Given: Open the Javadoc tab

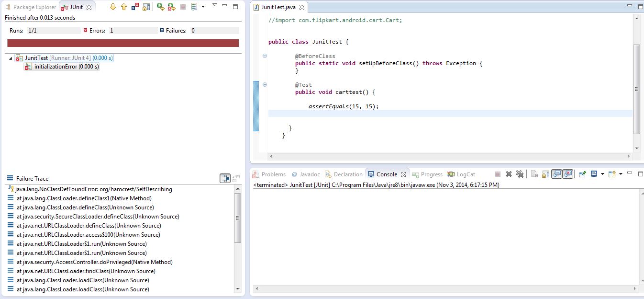Looking at the screenshot, I should [305, 174].
